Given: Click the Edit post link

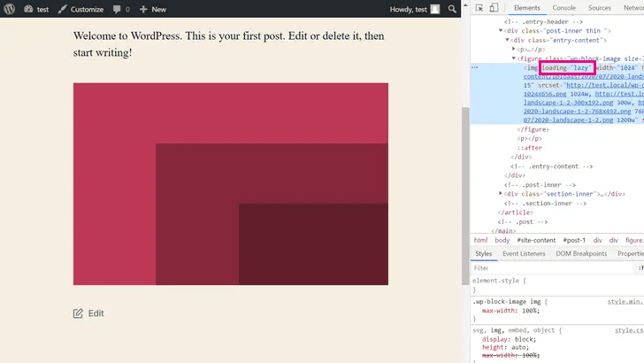Looking at the screenshot, I should (x=96, y=313).
